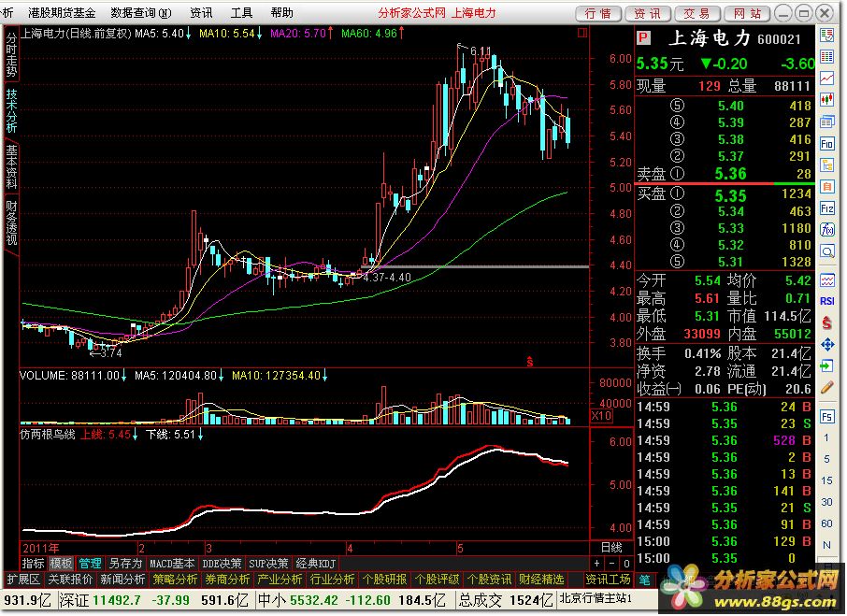The height and width of the screenshot is (616, 847).
Task: Switch to 5-minute period
Action: click(826, 460)
